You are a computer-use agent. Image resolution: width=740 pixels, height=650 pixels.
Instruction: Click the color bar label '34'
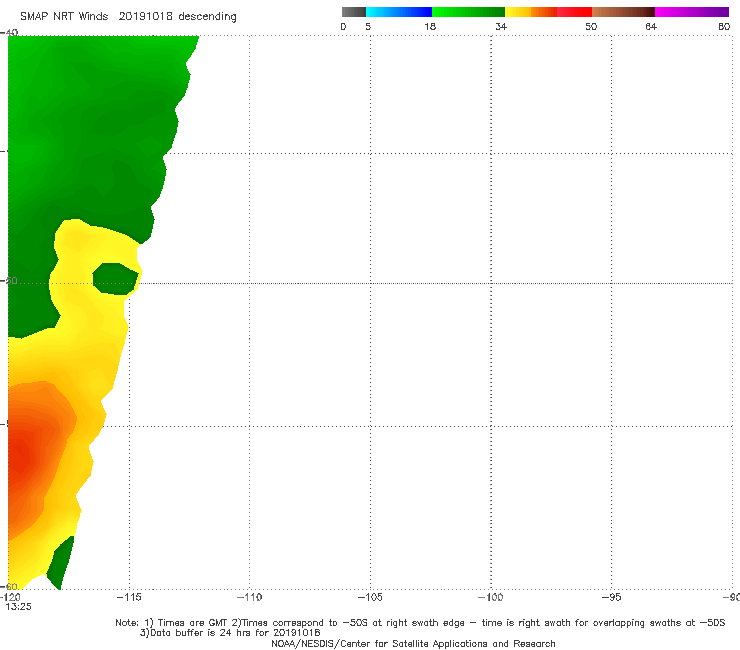pos(501,26)
